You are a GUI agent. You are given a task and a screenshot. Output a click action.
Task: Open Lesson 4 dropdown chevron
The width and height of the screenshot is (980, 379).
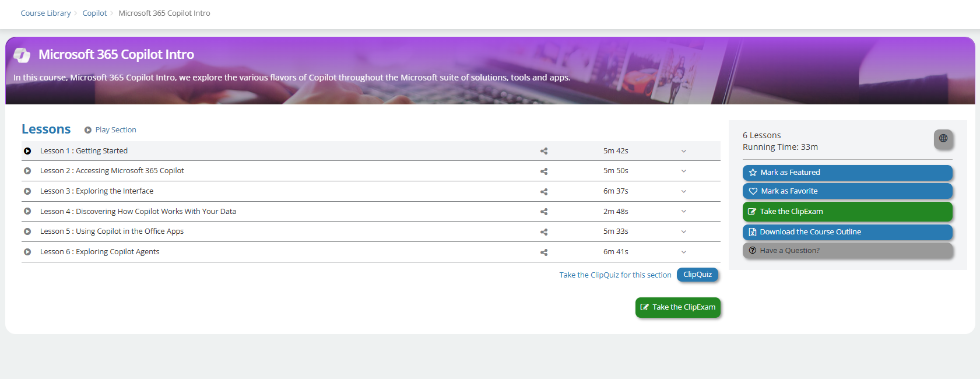[x=684, y=211]
